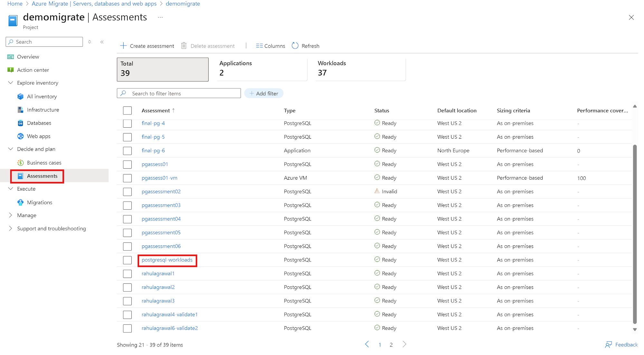Select the Applications summary tab

[x=262, y=68]
